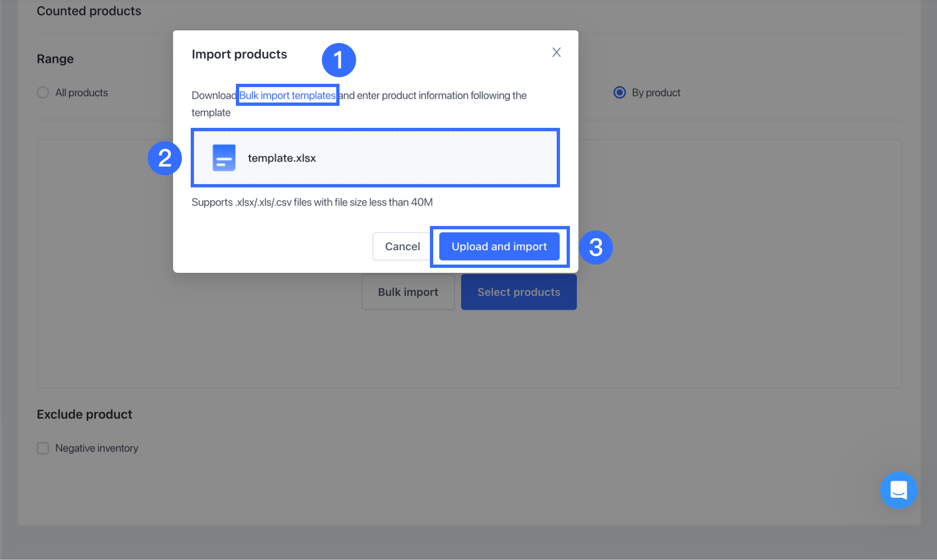
Task: Click the Exclude product heading
Action: point(84,414)
